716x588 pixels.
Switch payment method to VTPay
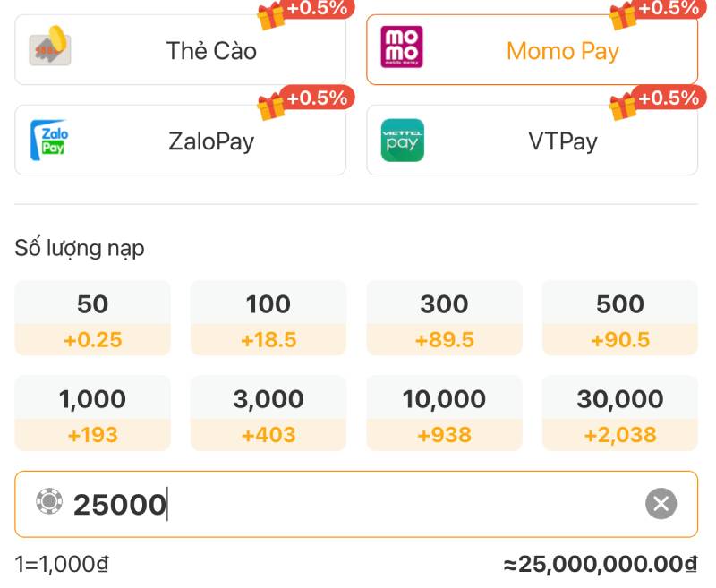(x=532, y=140)
